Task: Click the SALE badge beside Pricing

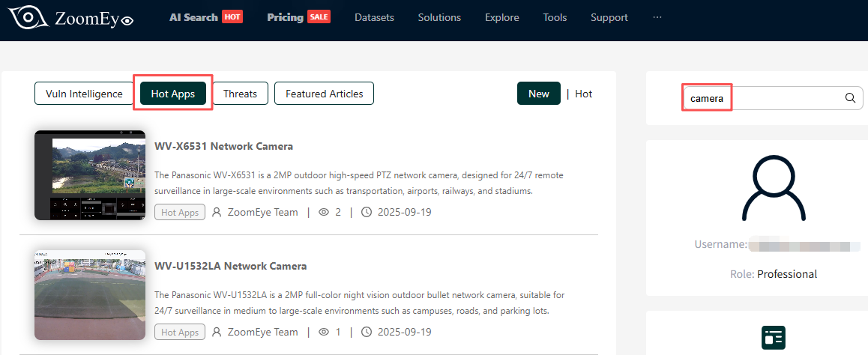Action: pos(319,17)
